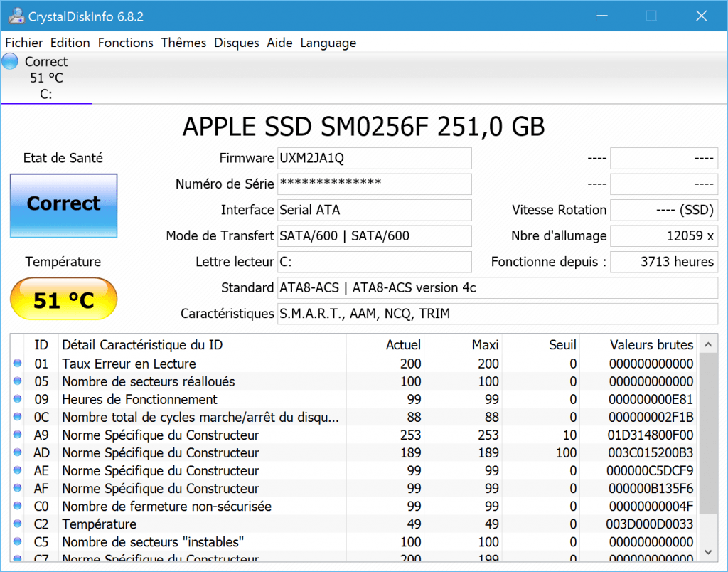Click the Mode de Transfert field
The image size is (728, 572).
374,236
